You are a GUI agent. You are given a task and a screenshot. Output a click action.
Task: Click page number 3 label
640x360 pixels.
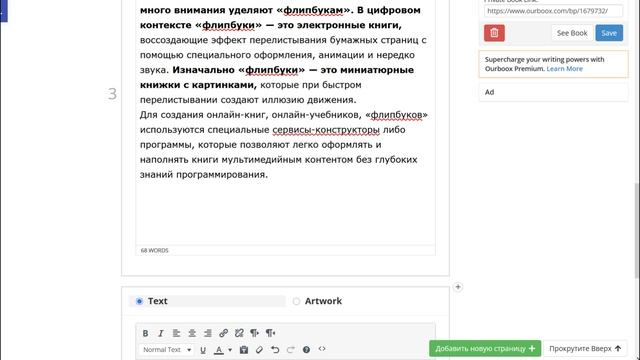pos(112,94)
